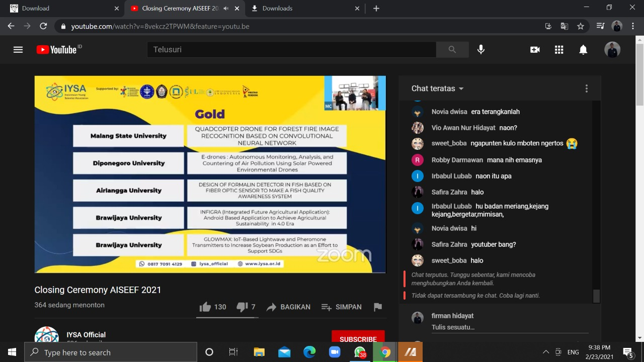Show hidden system tray icons

point(545,352)
